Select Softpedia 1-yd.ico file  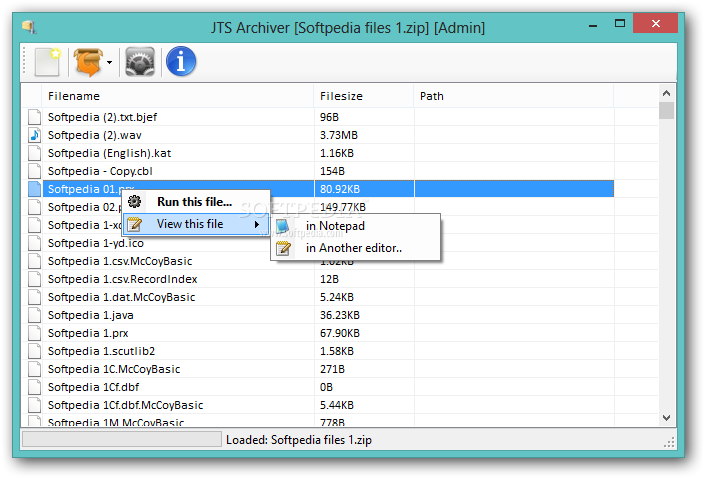pos(96,243)
